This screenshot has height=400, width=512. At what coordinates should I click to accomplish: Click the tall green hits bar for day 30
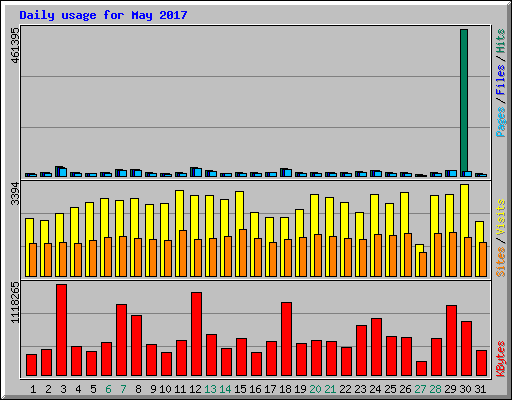[464, 100]
